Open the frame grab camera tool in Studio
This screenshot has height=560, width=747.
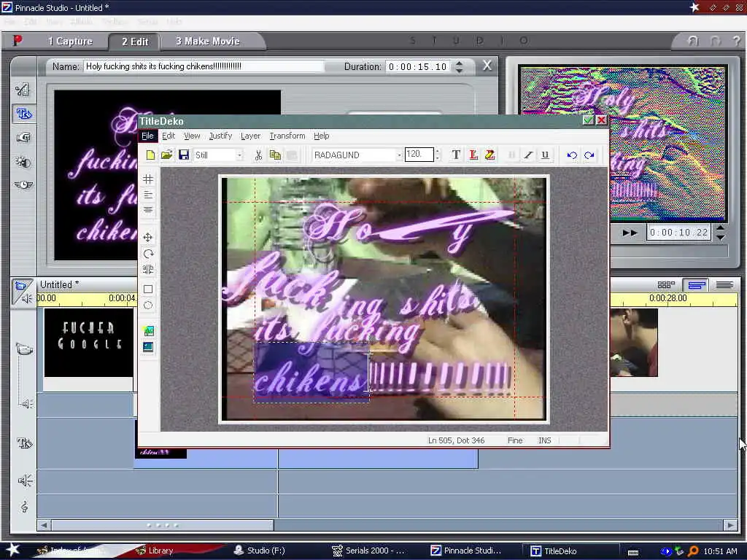click(23, 138)
